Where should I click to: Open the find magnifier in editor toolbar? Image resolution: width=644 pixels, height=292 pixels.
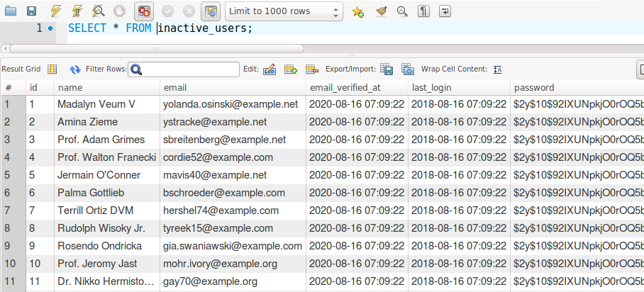point(402,11)
